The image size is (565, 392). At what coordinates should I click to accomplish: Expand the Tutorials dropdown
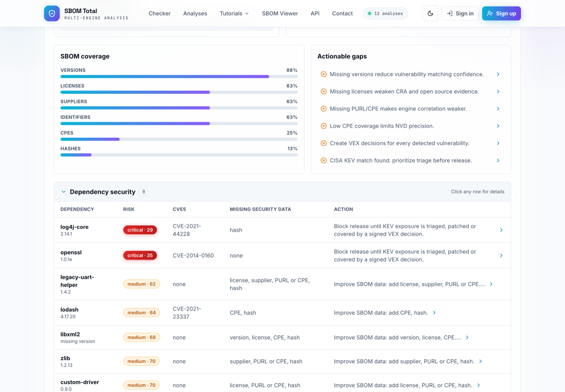pyautogui.click(x=234, y=13)
